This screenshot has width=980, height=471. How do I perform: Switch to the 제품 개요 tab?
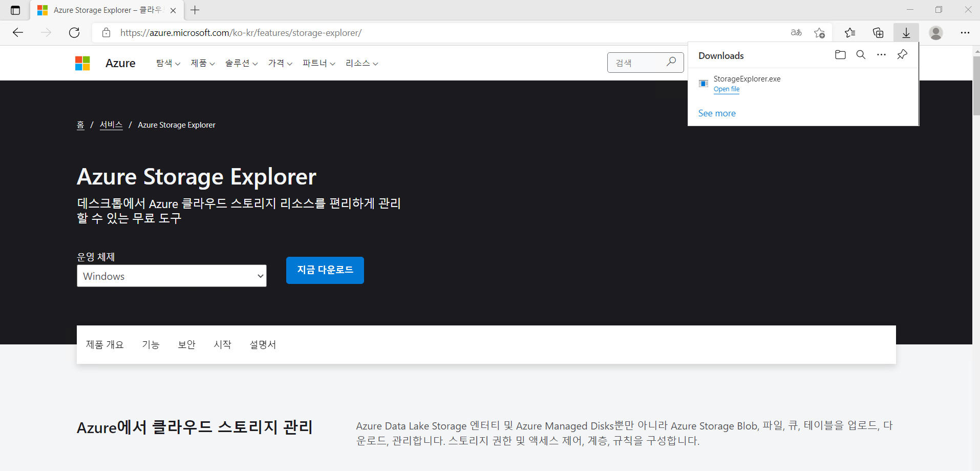(x=105, y=345)
